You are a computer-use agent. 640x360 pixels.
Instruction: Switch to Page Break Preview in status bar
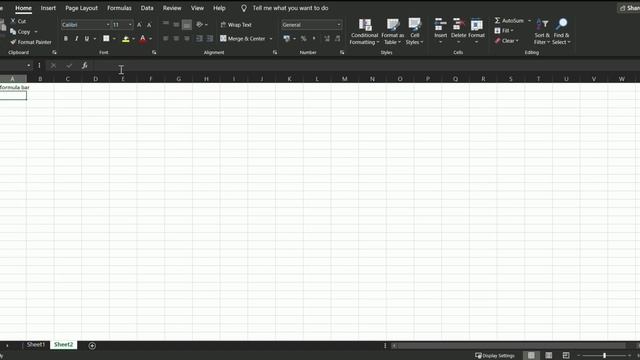pyautogui.click(x=566, y=356)
